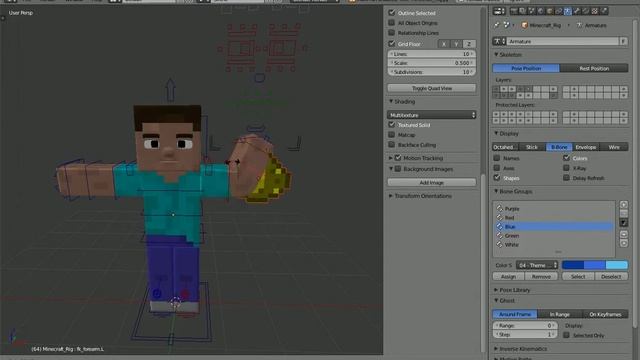Viewport: 640px width, 360px height.
Task: Toggle the F fake user button
Action: 623,41
